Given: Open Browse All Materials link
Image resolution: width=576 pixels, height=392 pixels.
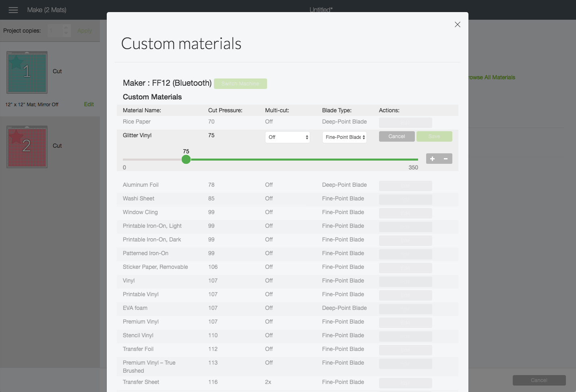Looking at the screenshot, I should (491, 77).
